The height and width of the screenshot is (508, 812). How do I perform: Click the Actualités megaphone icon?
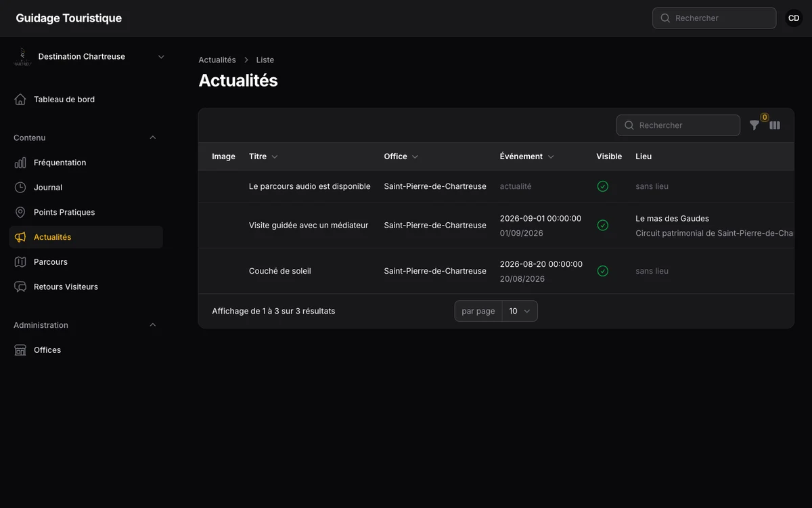pos(20,237)
